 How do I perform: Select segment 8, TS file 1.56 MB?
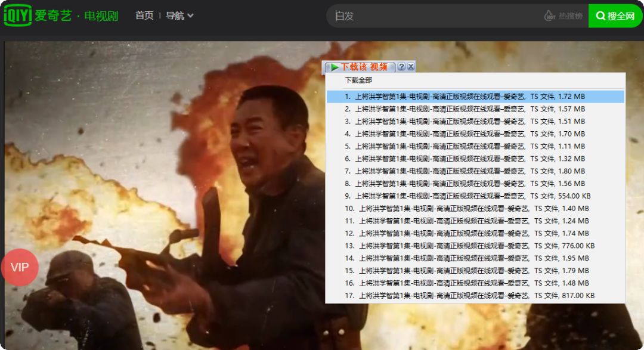476,184
